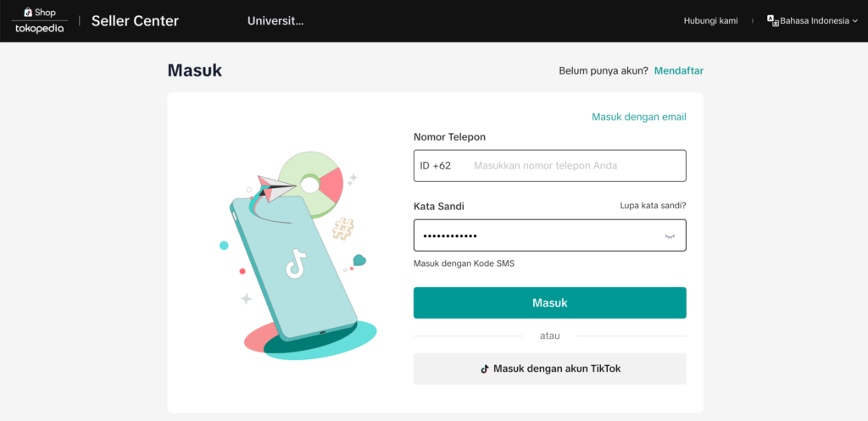Click the Shop Tokopedia logo
The width and height of the screenshot is (868, 421).
pos(39,20)
